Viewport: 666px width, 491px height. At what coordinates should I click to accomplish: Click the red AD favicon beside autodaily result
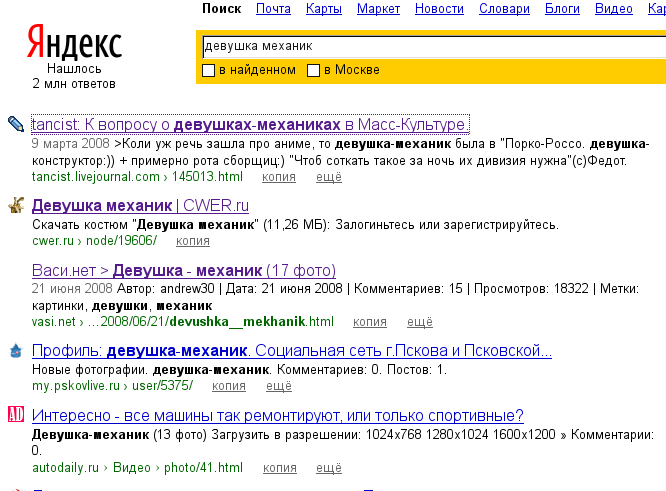(16, 414)
